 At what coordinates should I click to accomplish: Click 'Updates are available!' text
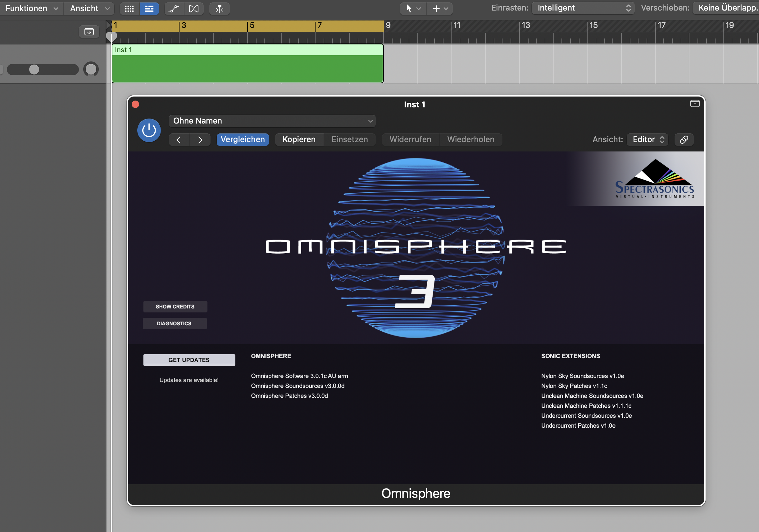[189, 380]
